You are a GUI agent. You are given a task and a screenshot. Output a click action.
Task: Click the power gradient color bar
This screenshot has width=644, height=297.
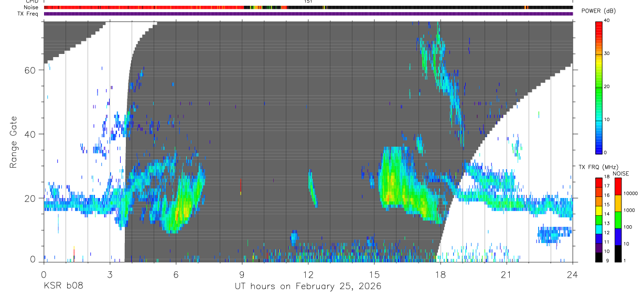click(599, 87)
